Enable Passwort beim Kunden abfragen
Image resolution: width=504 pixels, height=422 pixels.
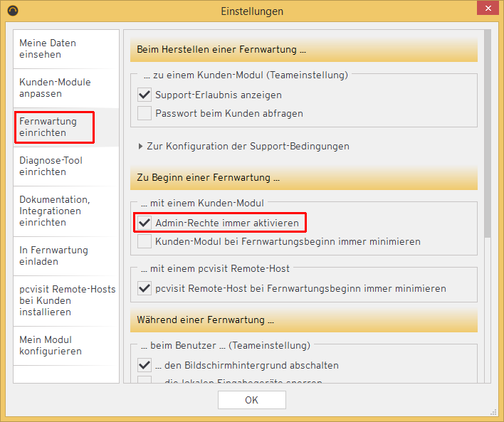[145, 113]
